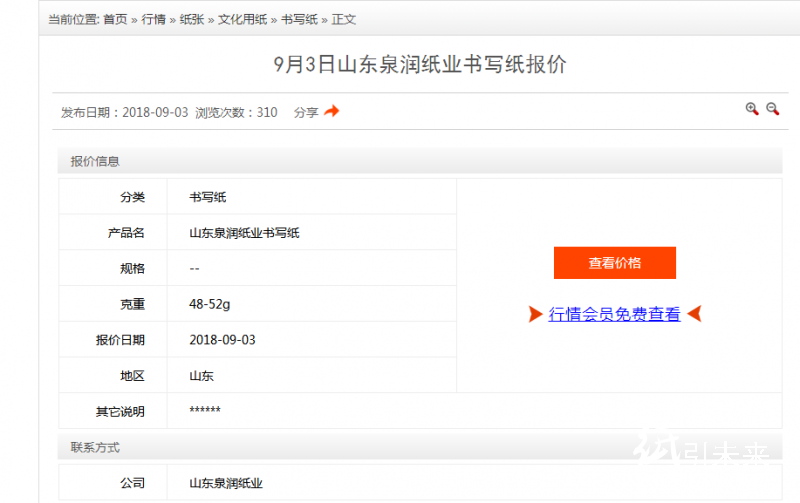Screen dimensions: 800x503
Task: Click the 浏览次数：310 text
Action: (x=236, y=112)
